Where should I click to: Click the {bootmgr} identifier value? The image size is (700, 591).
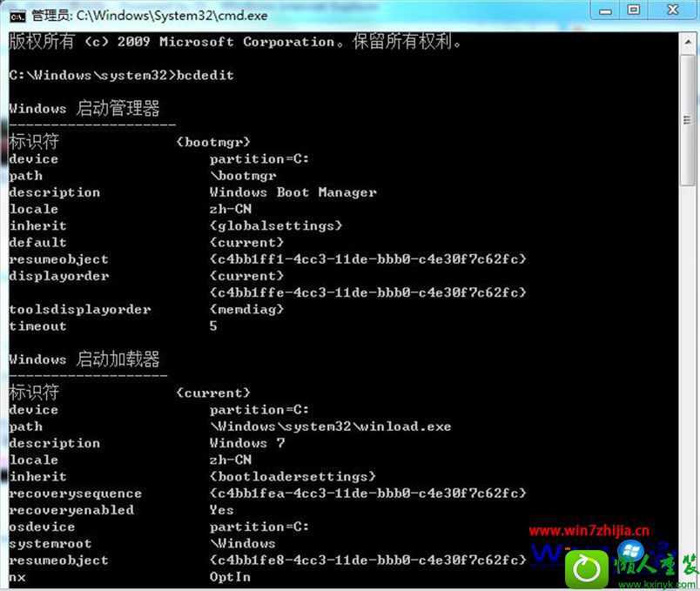pos(213,142)
